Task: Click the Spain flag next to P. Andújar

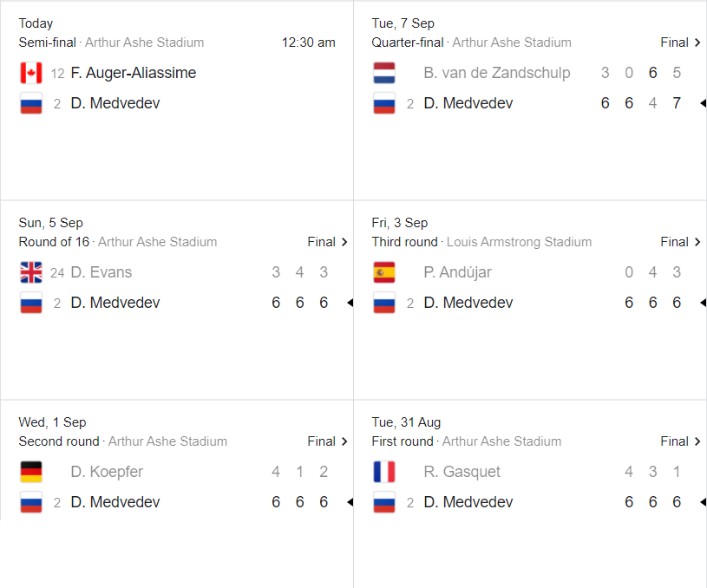Action: pyautogui.click(x=384, y=272)
